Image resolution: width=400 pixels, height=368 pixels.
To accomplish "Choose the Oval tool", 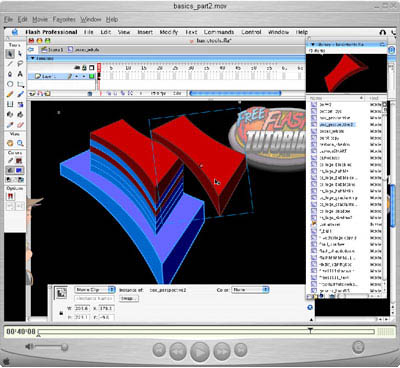I will click(10, 84).
